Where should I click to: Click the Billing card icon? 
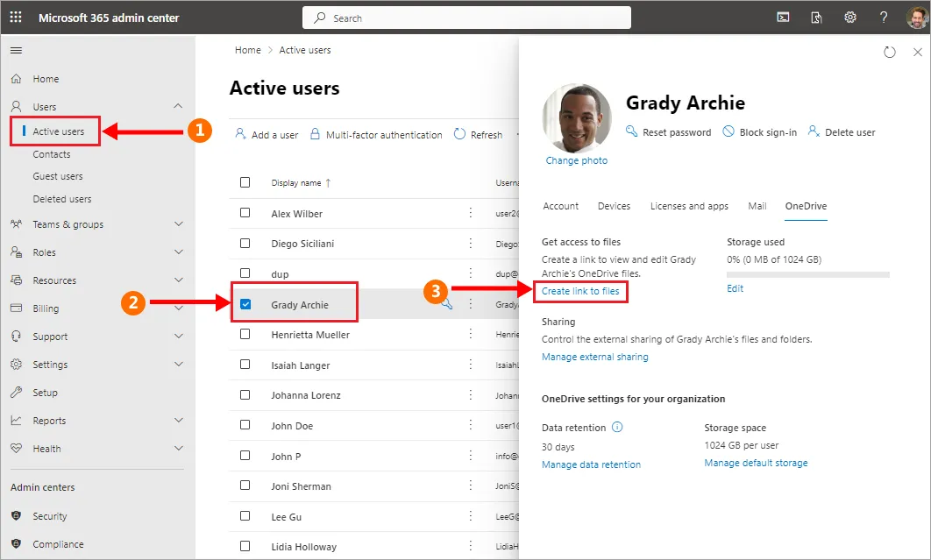click(16, 308)
